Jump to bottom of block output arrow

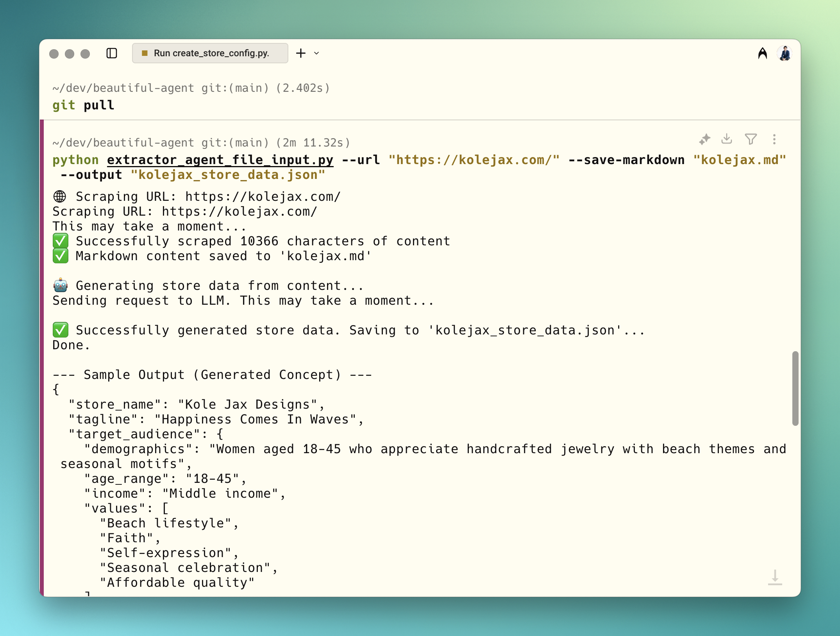[x=775, y=577]
